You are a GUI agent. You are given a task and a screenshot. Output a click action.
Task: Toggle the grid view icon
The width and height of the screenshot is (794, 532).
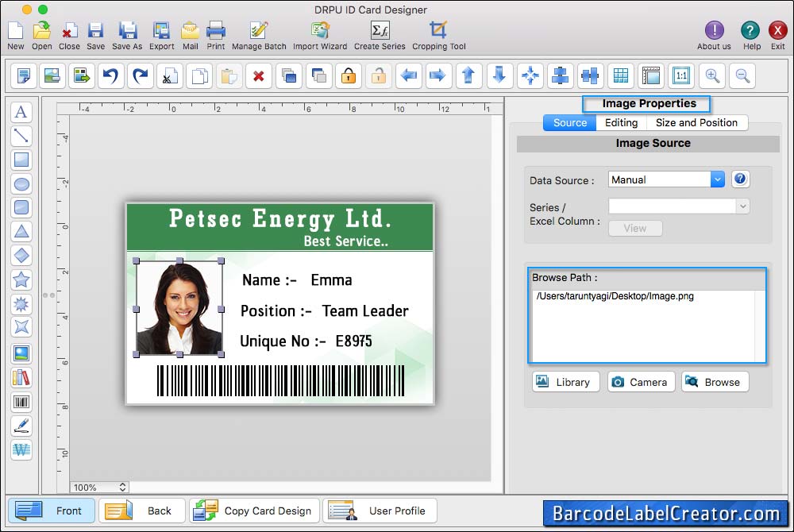[621, 76]
